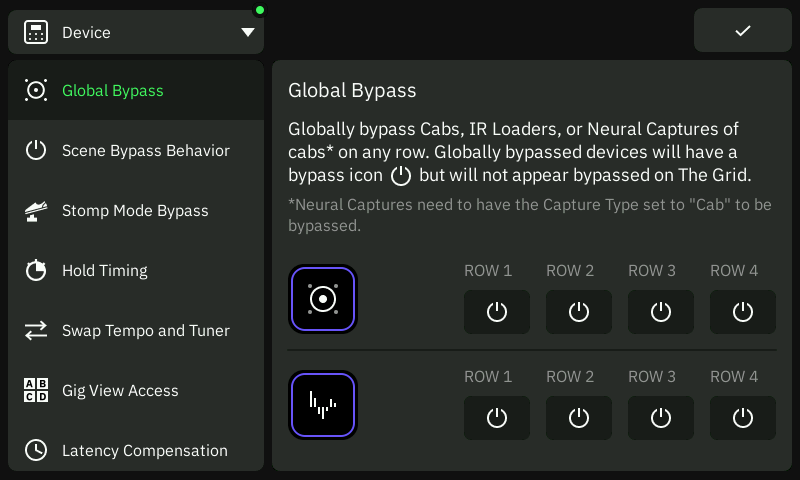Expand the Device category selector
Screen dimensions: 800x480
[x=136, y=32]
